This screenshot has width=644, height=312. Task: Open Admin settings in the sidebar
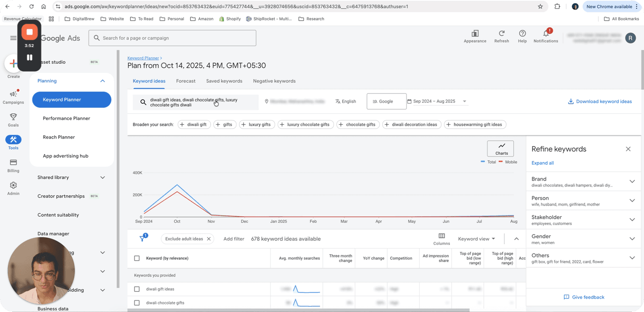(13, 188)
